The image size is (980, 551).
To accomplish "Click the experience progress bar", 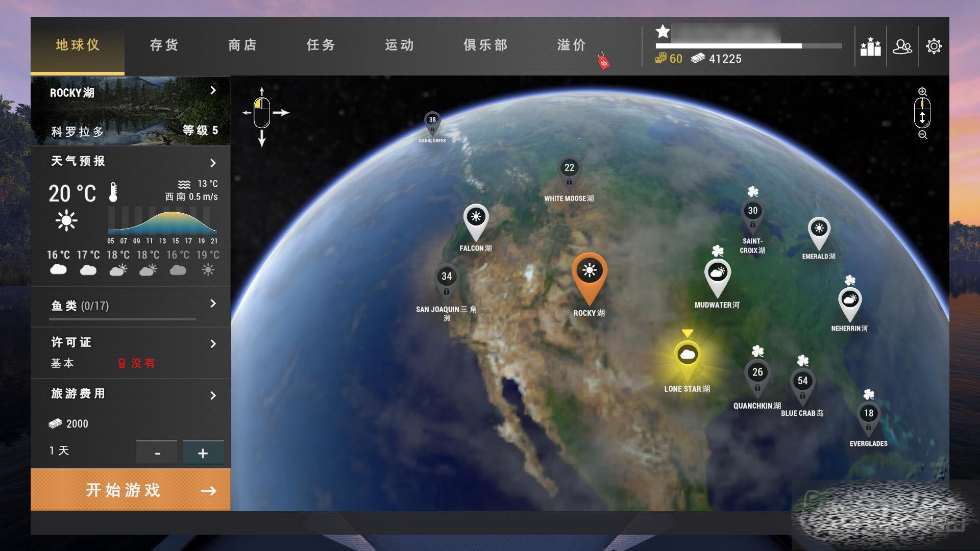I will pyautogui.click(x=749, y=46).
